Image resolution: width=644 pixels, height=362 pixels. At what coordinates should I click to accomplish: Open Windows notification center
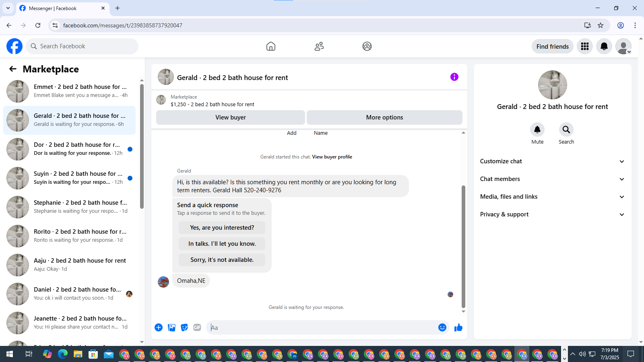(631, 354)
